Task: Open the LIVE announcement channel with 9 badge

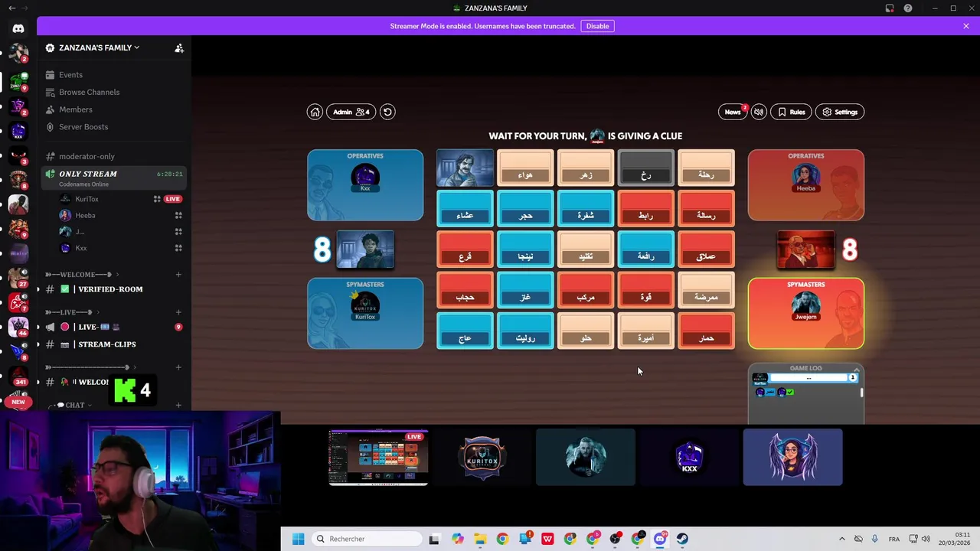Action: tap(115, 327)
